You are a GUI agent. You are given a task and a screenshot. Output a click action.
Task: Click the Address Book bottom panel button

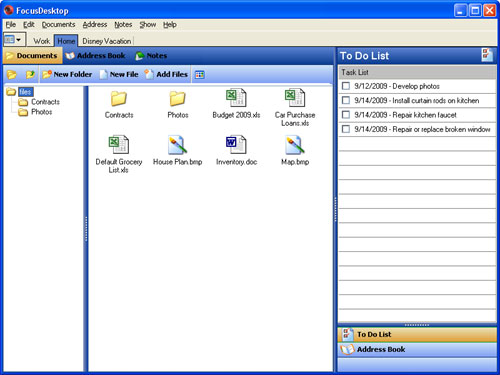417,349
